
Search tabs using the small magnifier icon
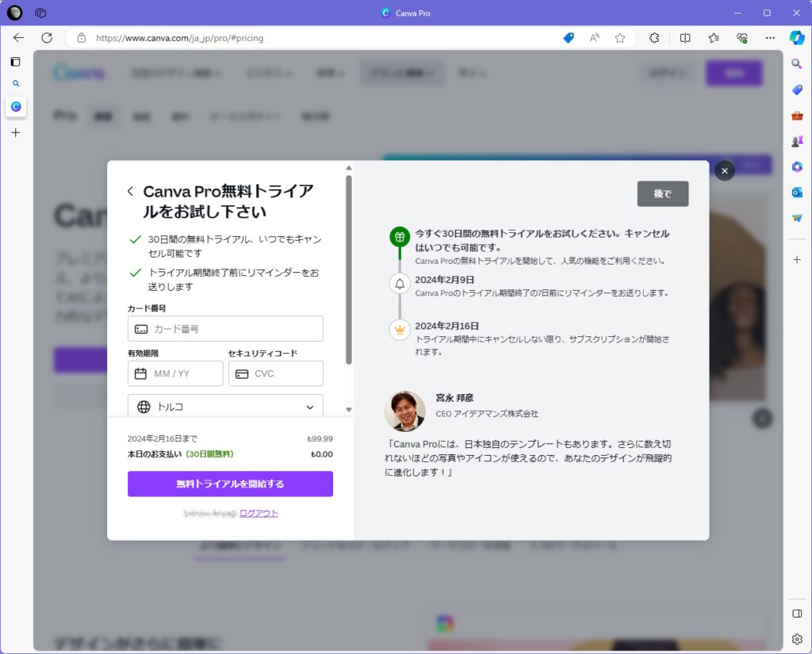16,83
